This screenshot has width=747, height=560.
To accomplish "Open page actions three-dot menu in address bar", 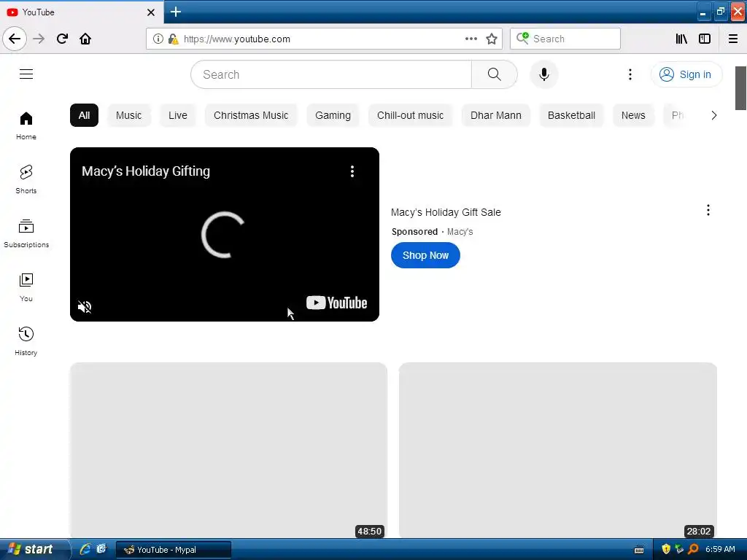I will click(471, 39).
